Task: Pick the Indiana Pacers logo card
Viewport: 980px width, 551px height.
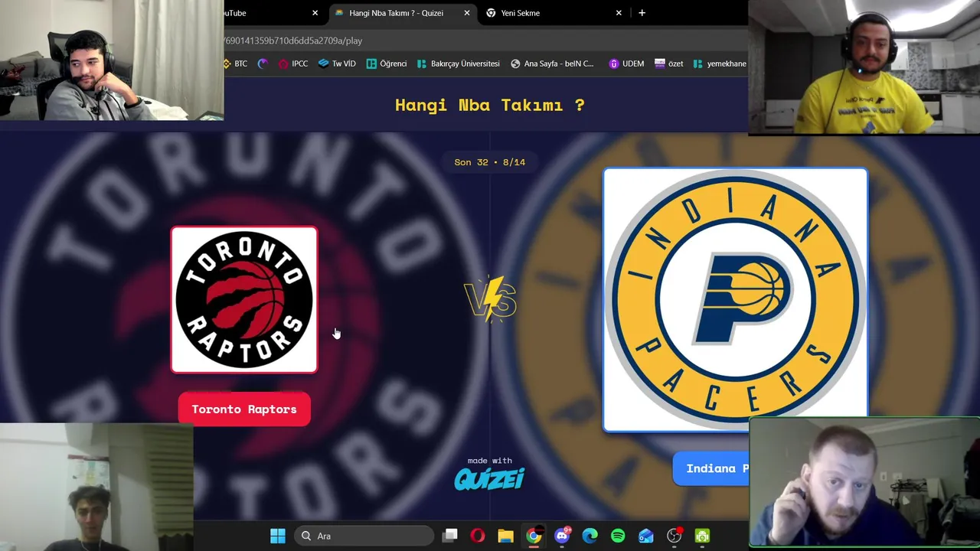Action: click(735, 300)
